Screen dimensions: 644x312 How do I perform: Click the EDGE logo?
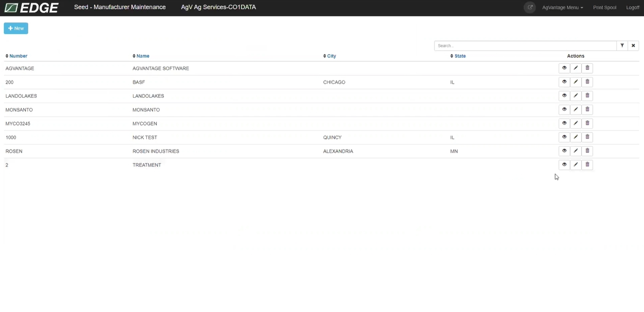(x=31, y=8)
